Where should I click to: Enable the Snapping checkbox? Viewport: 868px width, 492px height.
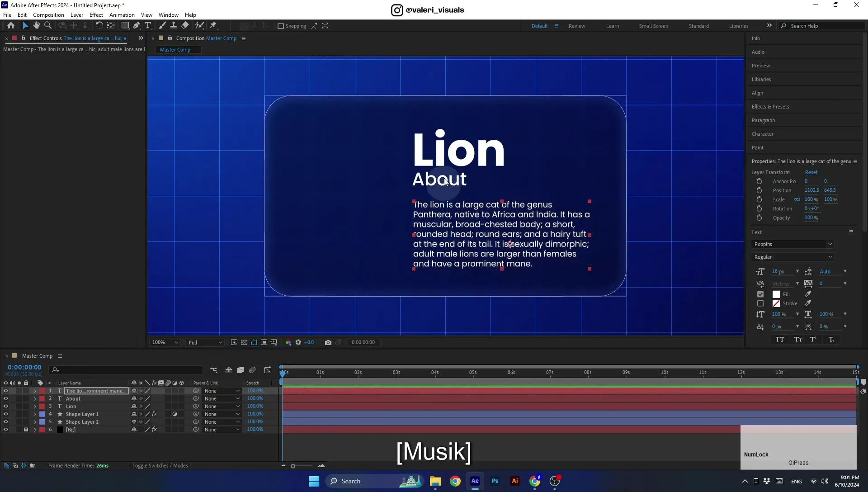280,26
